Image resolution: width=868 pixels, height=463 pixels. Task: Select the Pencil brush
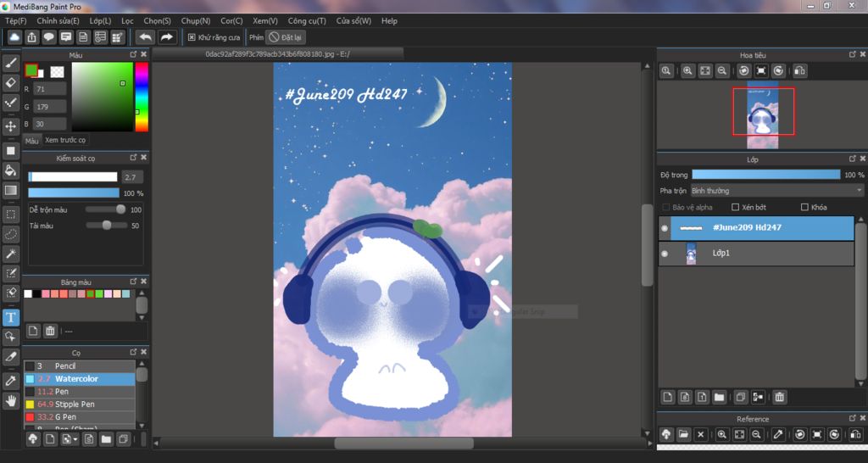[x=79, y=366]
